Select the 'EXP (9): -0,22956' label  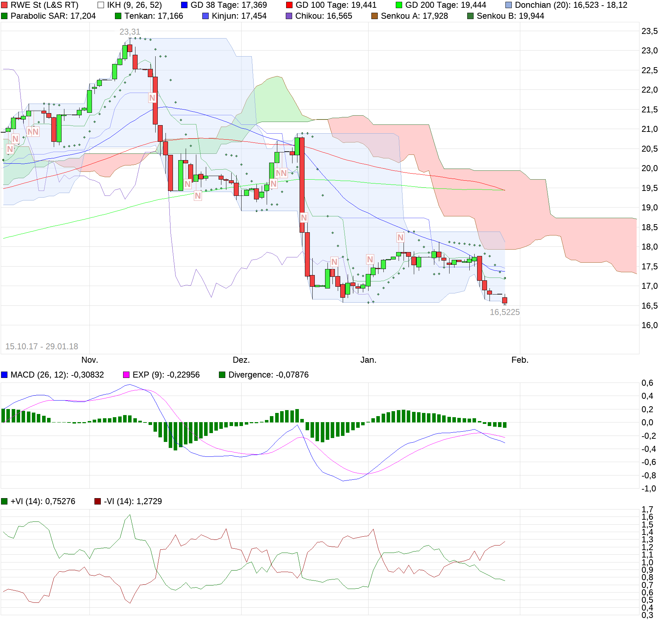(166, 375)
